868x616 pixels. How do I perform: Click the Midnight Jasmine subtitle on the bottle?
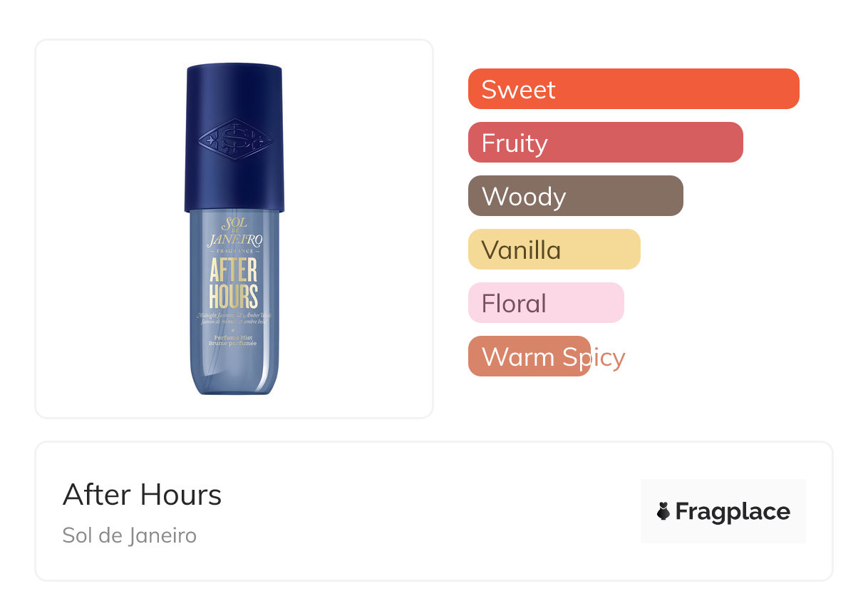(x=234, y=319)
